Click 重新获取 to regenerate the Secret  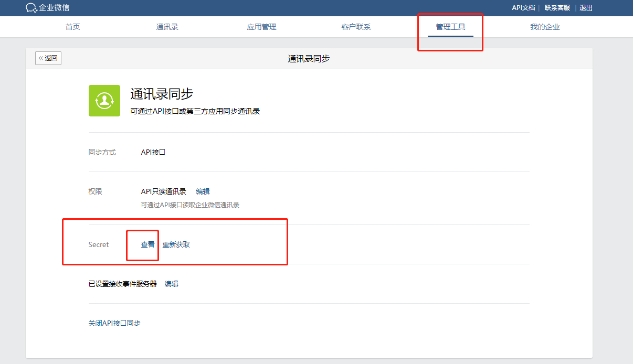(176, 244)
